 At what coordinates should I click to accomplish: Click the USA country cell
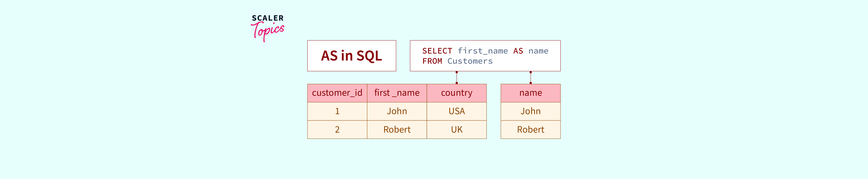(457, 111)
